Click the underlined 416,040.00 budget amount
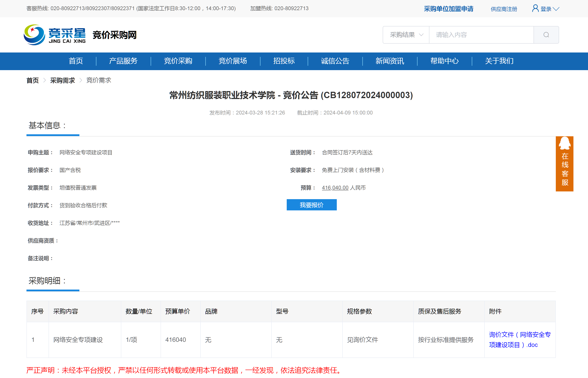 (335, 187)
